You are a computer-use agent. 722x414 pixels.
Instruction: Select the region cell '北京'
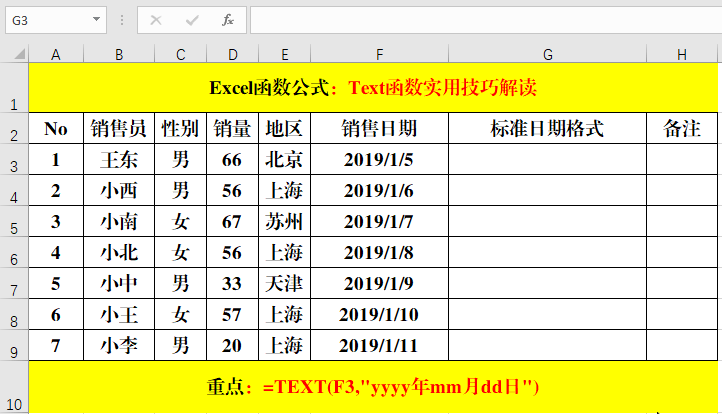(x=285, y=159)
